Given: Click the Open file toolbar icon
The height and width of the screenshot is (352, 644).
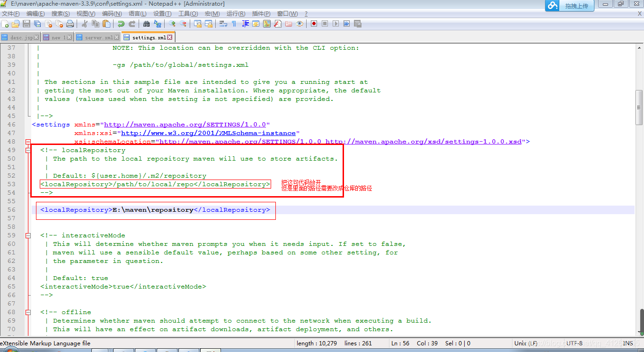Looking at the screenshot, I should point(15,24).
